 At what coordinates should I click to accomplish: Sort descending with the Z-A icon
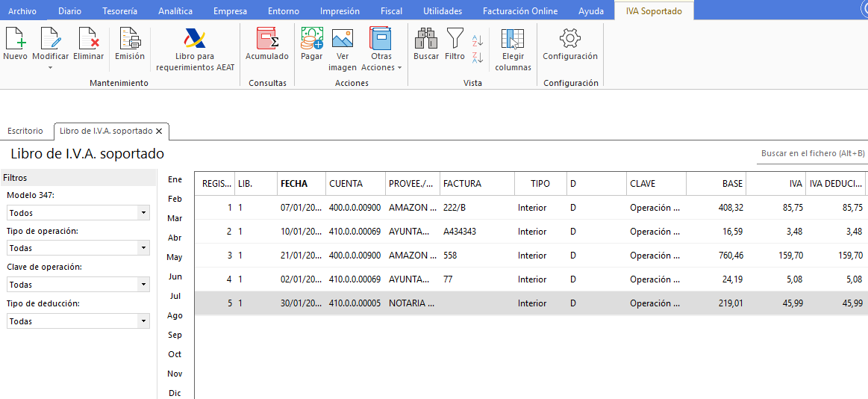[x=478, y=57]
